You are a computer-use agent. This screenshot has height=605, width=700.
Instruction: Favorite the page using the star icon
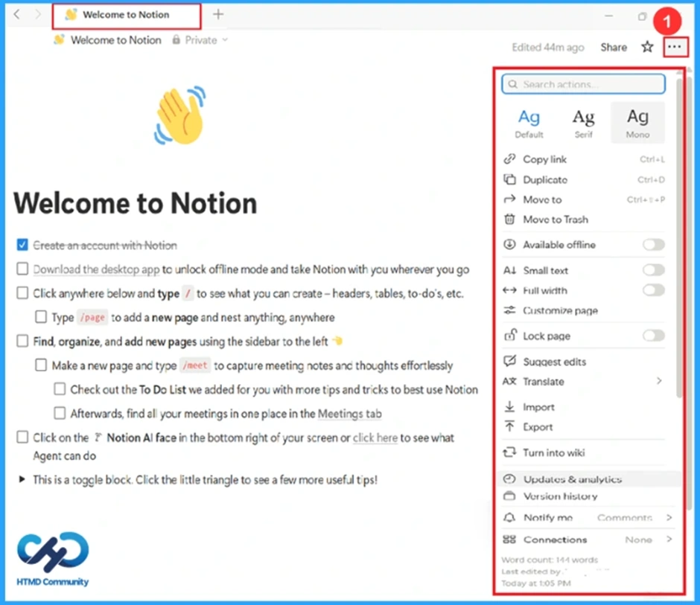point(647,46)
